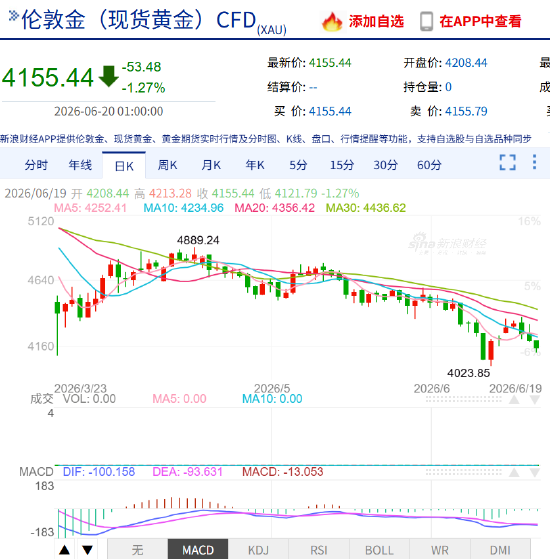Image resolution: width=550 pixels, height=559 pixels.
Task: Click the -1.27% change beside the price arrow
Action: (144, 88)
